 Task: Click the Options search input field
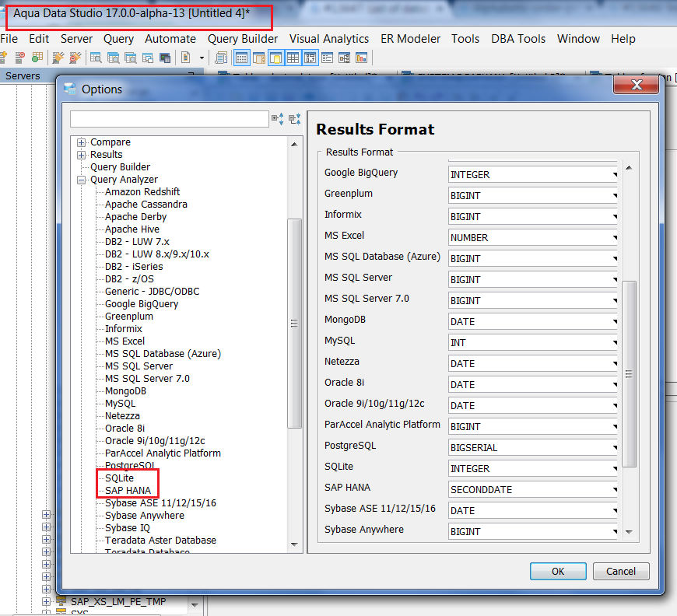(170, 119)
